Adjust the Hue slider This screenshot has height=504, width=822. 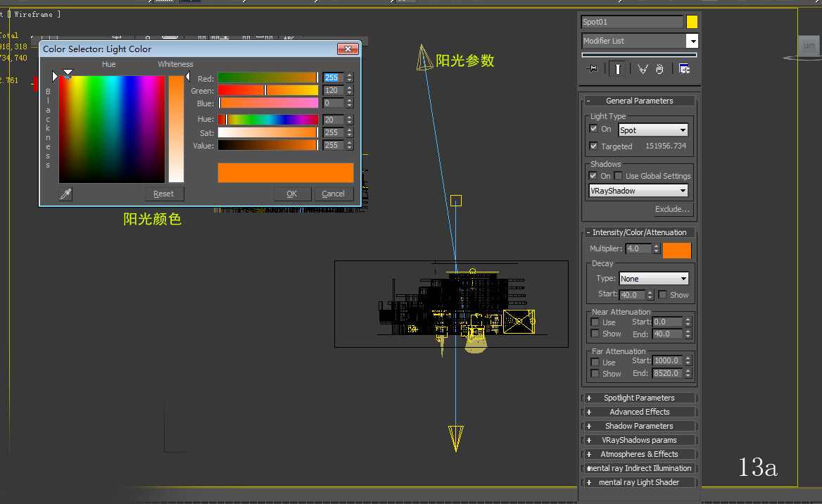[268, 120]
